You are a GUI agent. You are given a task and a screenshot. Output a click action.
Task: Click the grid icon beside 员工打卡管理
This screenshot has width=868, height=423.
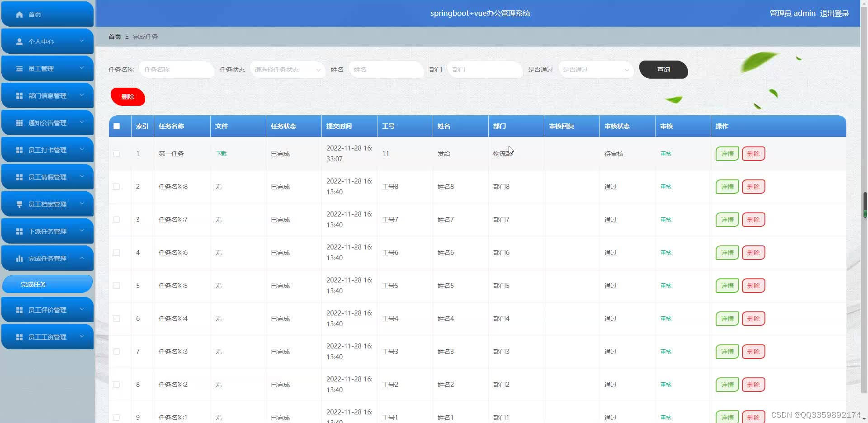point(19,150)
